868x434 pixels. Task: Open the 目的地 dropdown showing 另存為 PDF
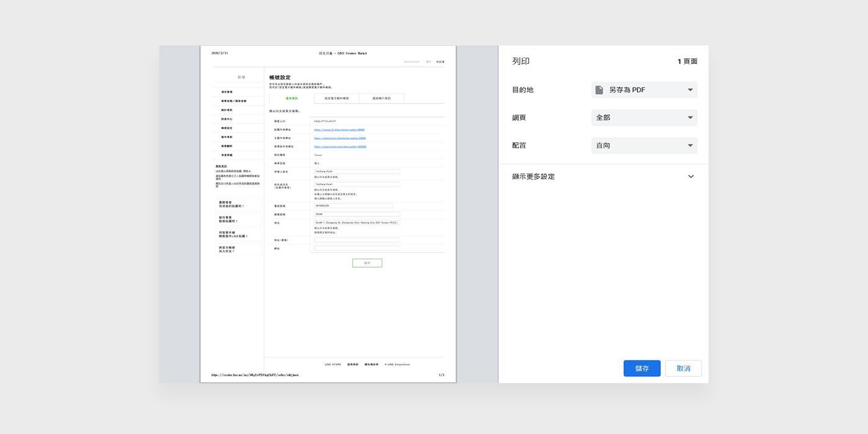[644, 90]
